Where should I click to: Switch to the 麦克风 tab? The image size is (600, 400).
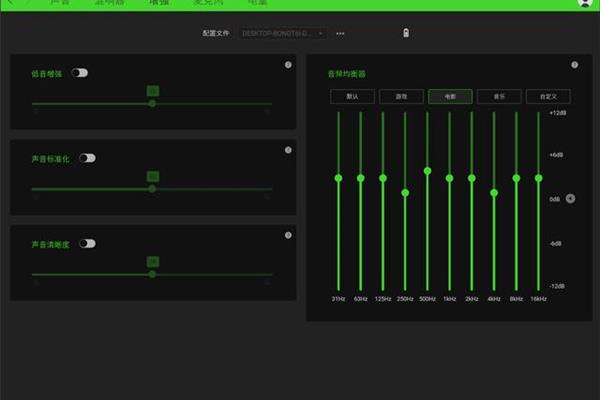coord(208,2)
